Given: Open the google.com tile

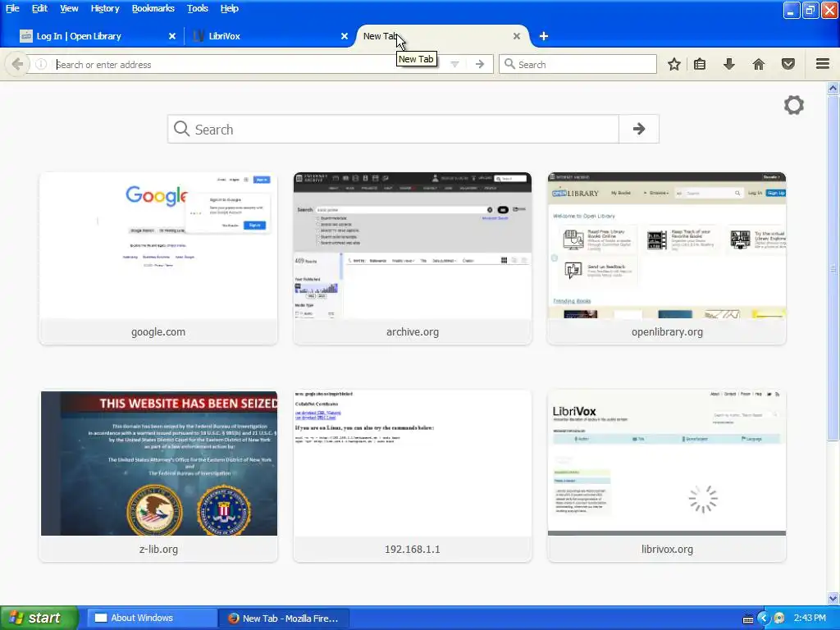Looking at the screenshot, I should point(158,258).
